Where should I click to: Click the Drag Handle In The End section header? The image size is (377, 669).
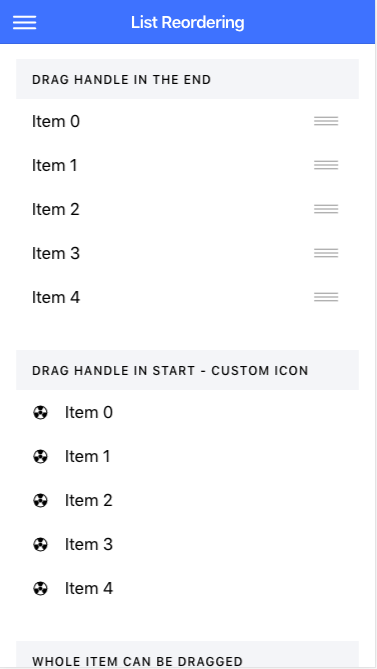click(x=188, y=79)
